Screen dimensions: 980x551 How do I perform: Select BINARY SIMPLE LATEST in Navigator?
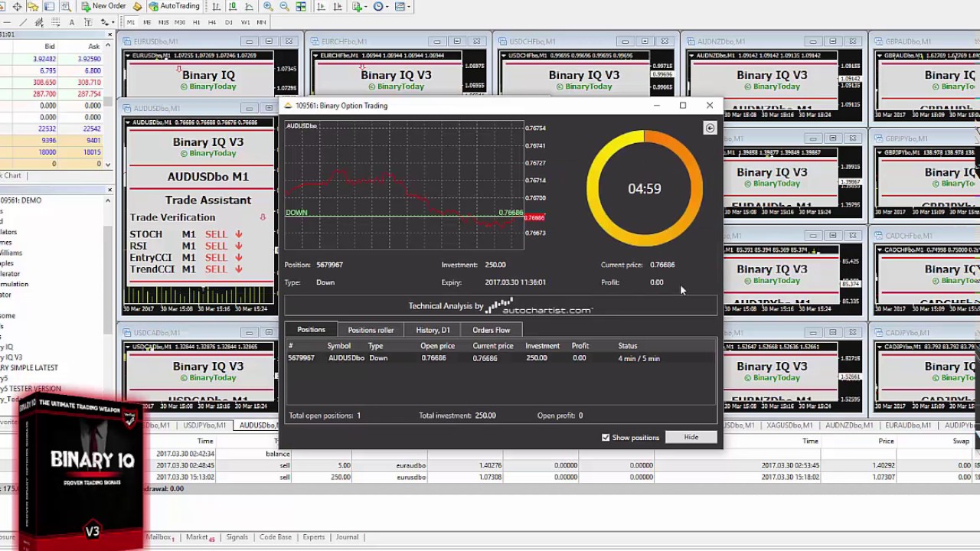(x=29, y=368)
